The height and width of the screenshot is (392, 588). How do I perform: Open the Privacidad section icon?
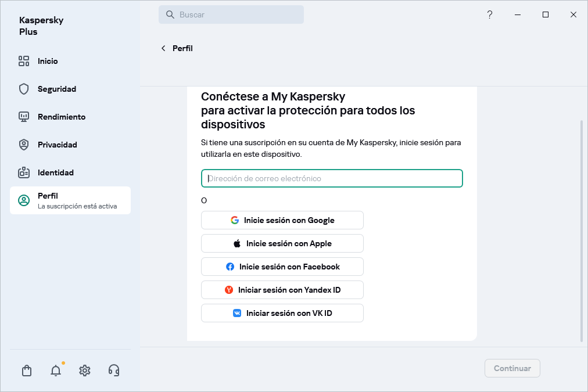24,145
